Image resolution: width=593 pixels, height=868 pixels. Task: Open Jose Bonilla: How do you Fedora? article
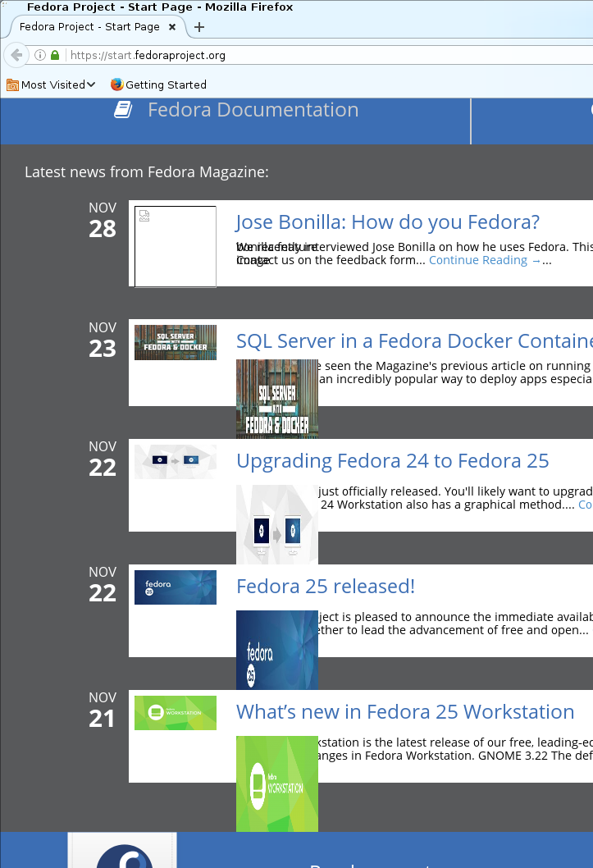(x=387, y=222)
